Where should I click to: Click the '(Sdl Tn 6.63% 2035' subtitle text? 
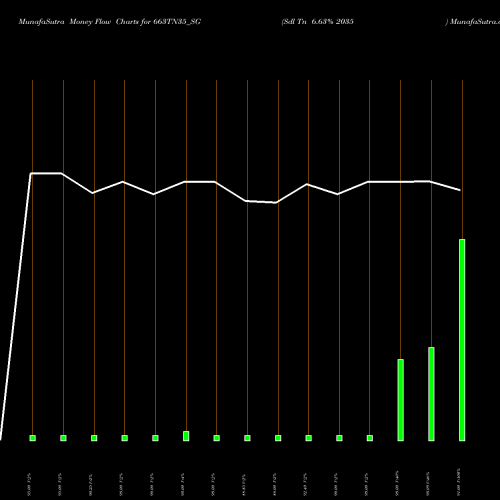tap(317, 22)
